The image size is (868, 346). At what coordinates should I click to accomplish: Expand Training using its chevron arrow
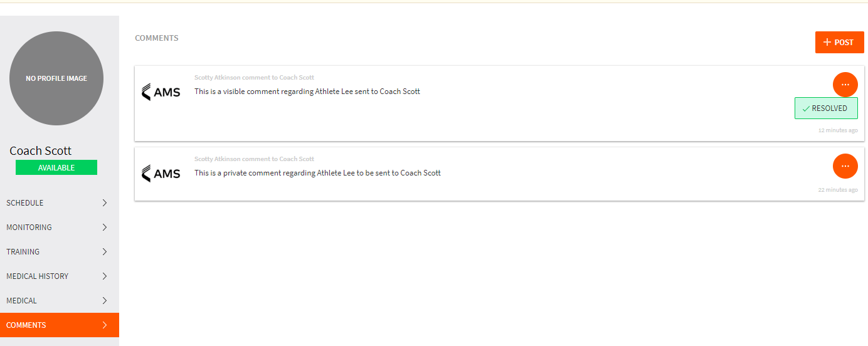[105, 251]
